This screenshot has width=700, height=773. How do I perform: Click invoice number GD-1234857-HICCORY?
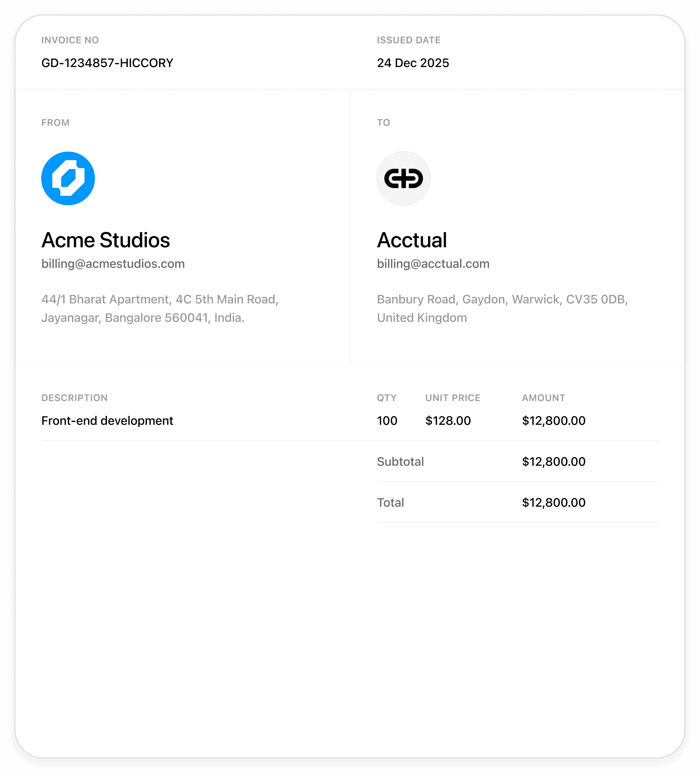pos(107,63)
